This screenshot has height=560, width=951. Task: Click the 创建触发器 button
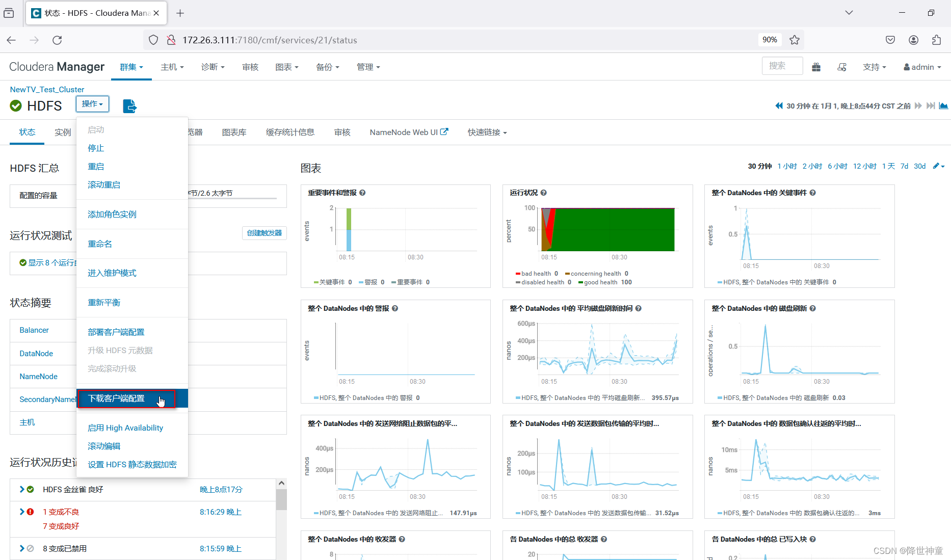click(264, 233)
